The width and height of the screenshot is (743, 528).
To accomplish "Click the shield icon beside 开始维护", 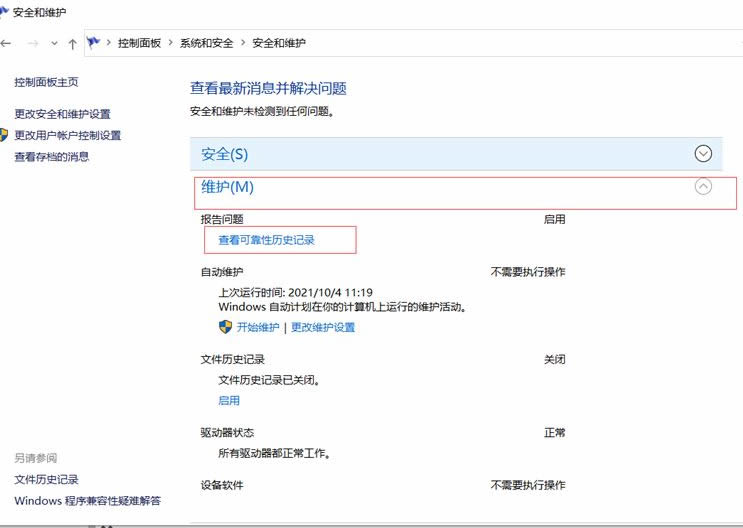I will [225, 327].
